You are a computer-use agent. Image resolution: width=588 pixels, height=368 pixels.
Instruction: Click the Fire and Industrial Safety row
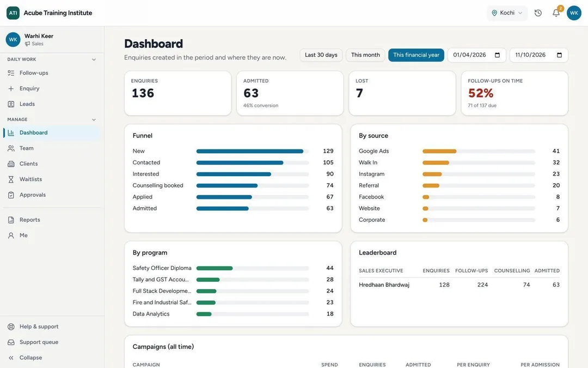(233, 302)
